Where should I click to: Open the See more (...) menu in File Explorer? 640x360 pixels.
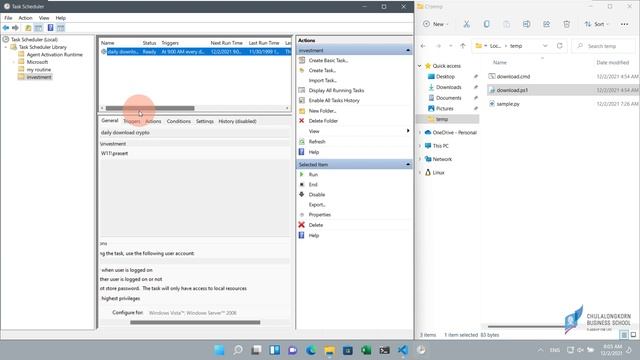pyautogui.click(x=624, y=24)
